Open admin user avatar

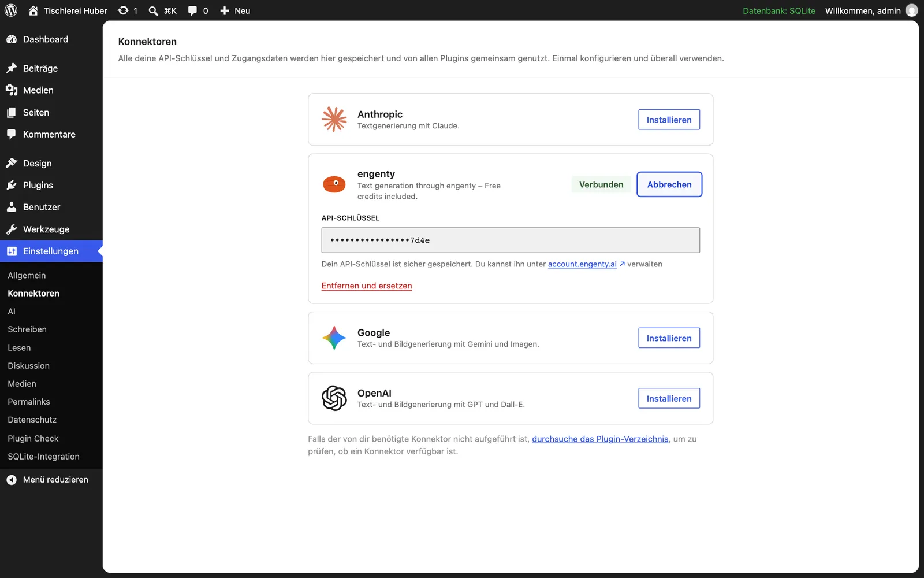912,10
